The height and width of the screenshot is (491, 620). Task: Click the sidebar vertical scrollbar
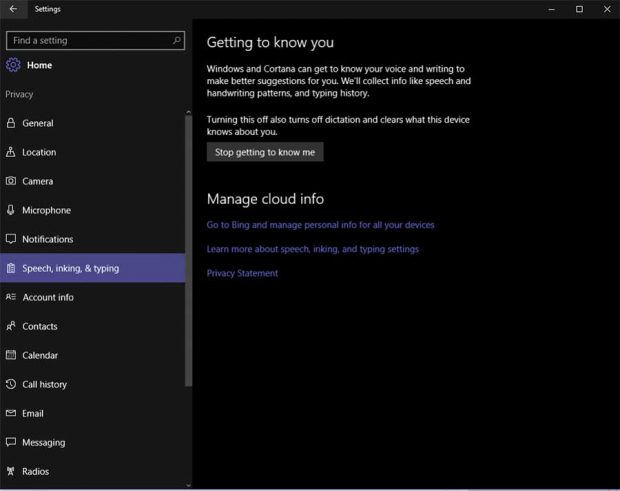click(188, 250)
